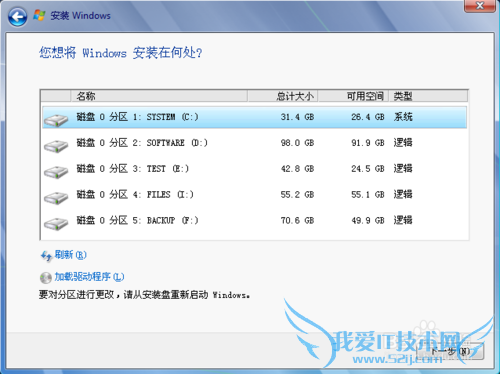This screenshot has height=374, width=500.
Task: Select partition 2: SOFTWARE (D:) name text
Action: point(142,143)
